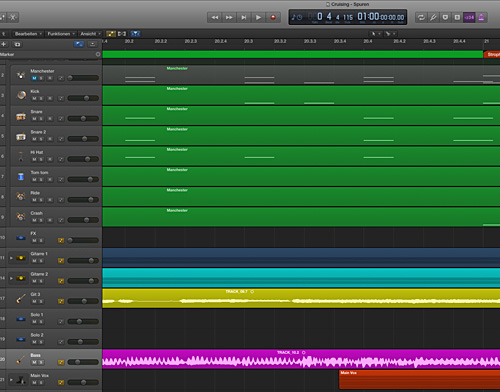Image resolution: width=500 pixels, height=392 pixels.
Task: Solo the Main Vox track
Action: [41, 383]
